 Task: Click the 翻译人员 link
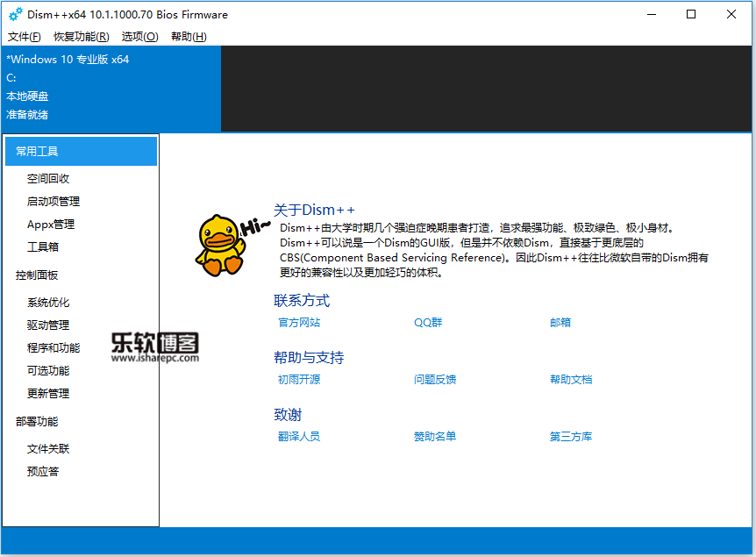299,437
